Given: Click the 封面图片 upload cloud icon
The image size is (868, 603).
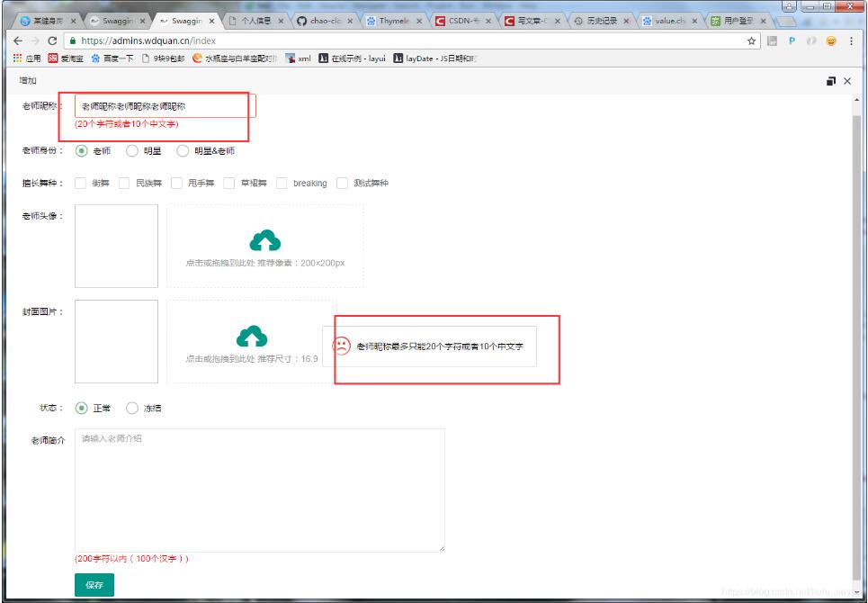Looking at the screenshot, I should [252, 336].
